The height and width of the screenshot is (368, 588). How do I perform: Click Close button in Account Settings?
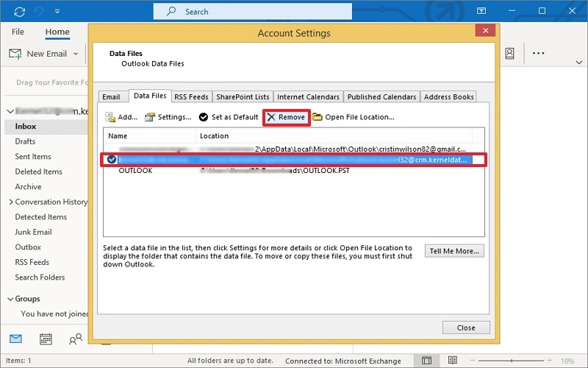pyautogui.click(x=466, y=328)
